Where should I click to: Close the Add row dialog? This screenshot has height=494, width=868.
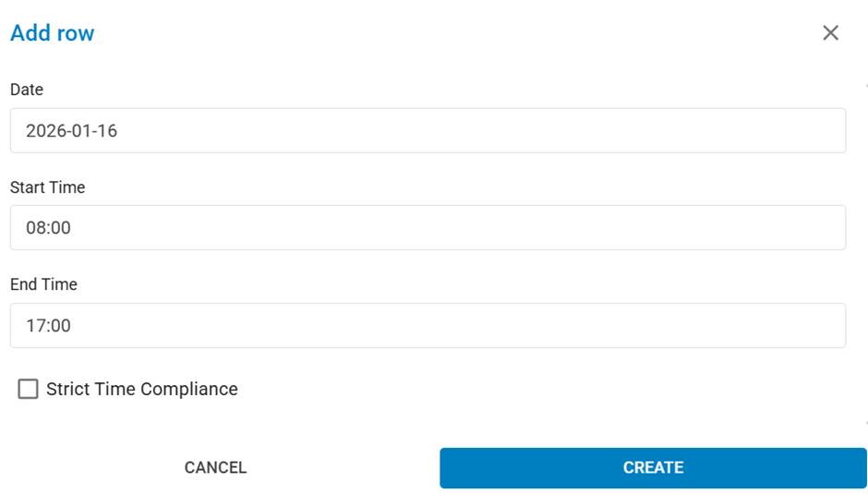pyautogui.click(x=830, y=33)
